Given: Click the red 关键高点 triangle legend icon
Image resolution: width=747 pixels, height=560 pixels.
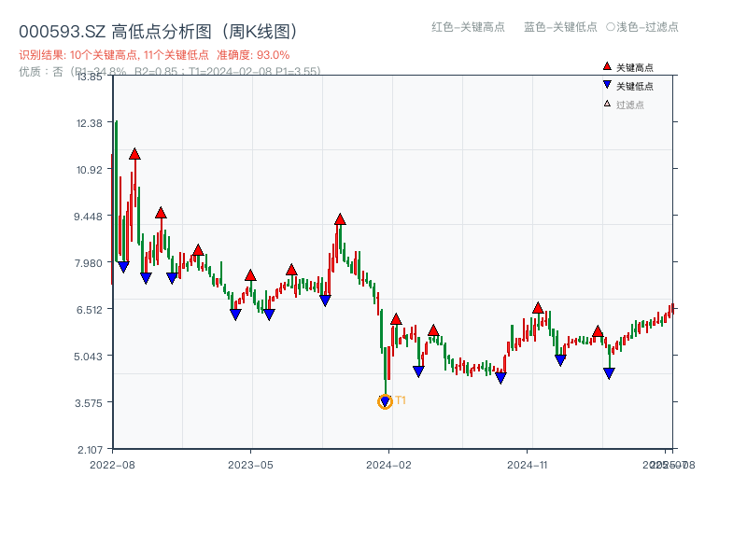Looking at the screenshot, I should pyautogui.click(x=607, y=66).
